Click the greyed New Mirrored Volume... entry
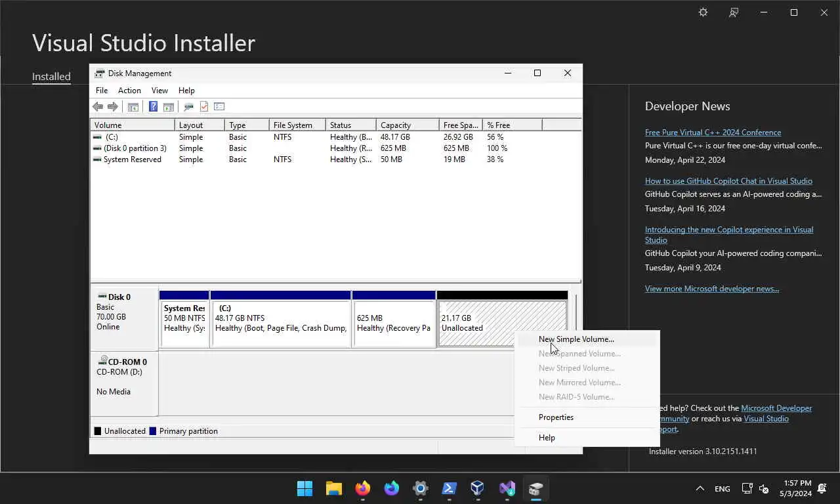 point(587,383)
